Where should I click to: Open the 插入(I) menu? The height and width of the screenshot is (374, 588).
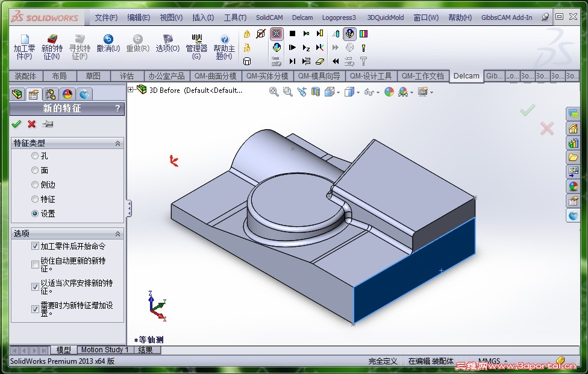[203, 17]
